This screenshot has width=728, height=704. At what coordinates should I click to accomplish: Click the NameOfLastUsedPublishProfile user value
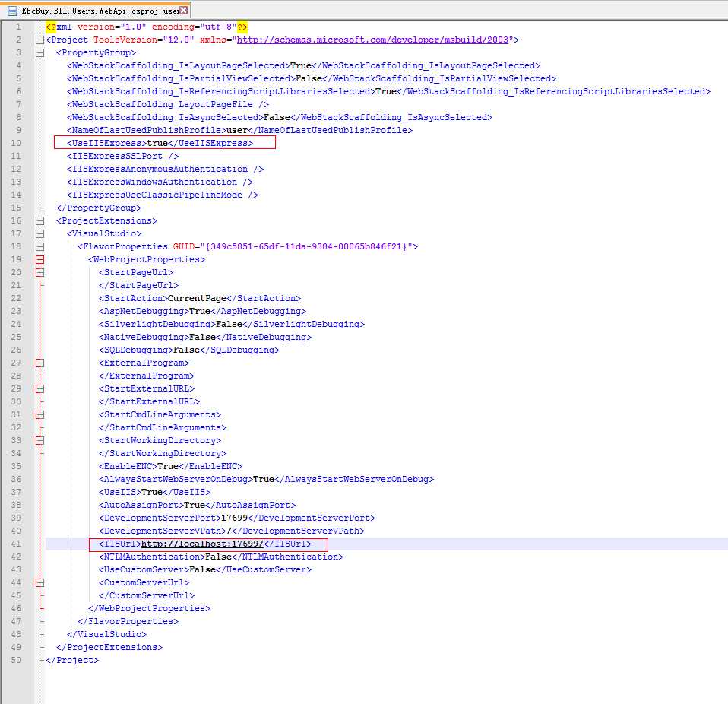(x=237, y=130)
